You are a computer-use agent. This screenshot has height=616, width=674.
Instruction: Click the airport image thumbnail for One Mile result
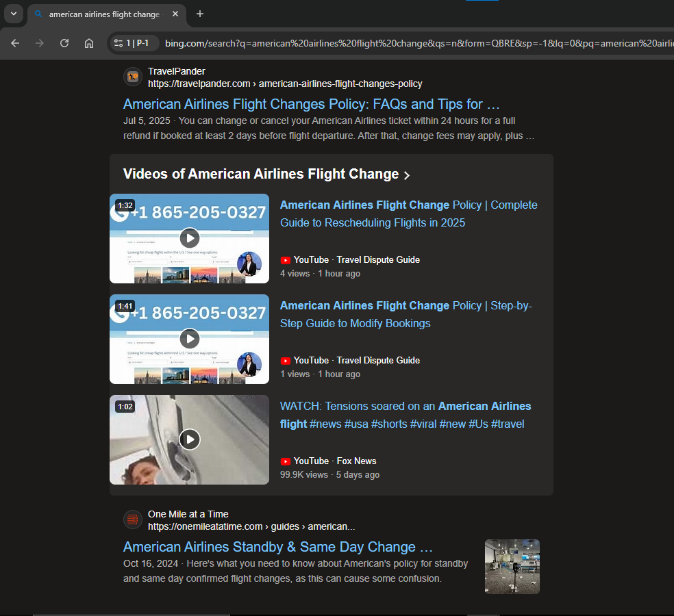point(512,566)
